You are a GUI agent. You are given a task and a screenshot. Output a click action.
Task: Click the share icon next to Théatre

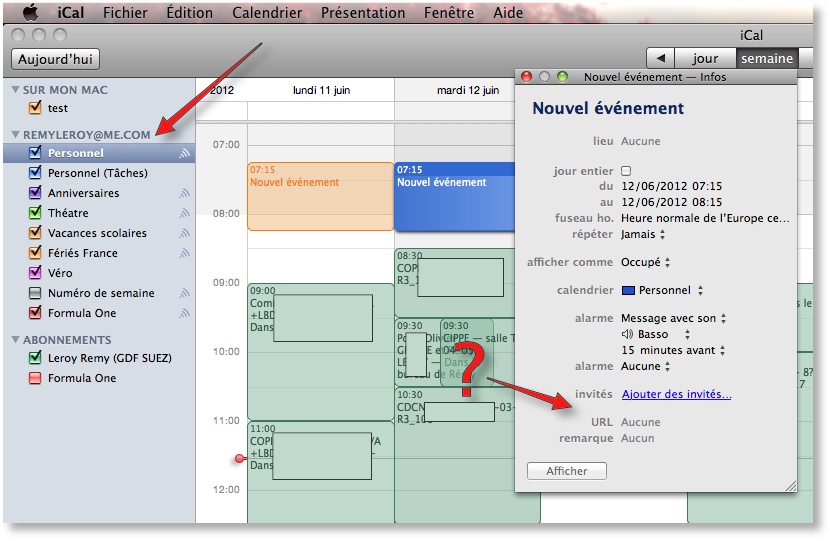184,213
